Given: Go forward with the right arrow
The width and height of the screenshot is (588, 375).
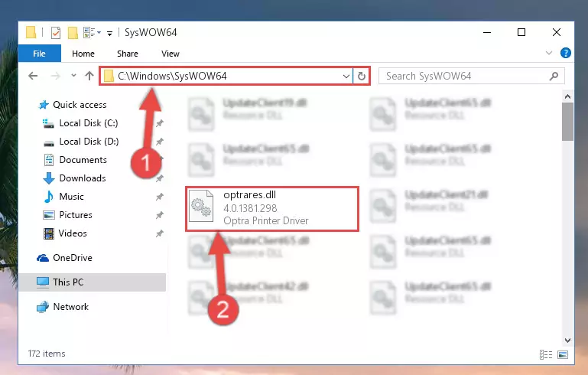Looking at the screenshot, I should [x=56, y=76].
